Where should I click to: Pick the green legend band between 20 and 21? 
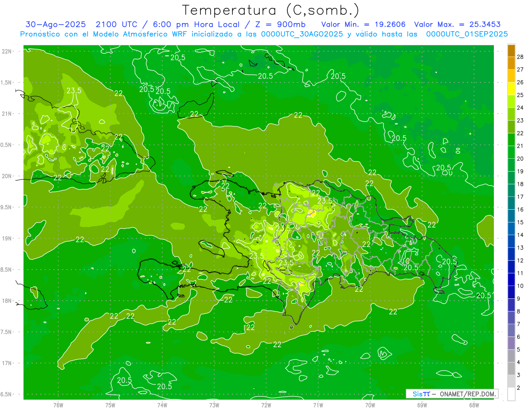[512, 152]
